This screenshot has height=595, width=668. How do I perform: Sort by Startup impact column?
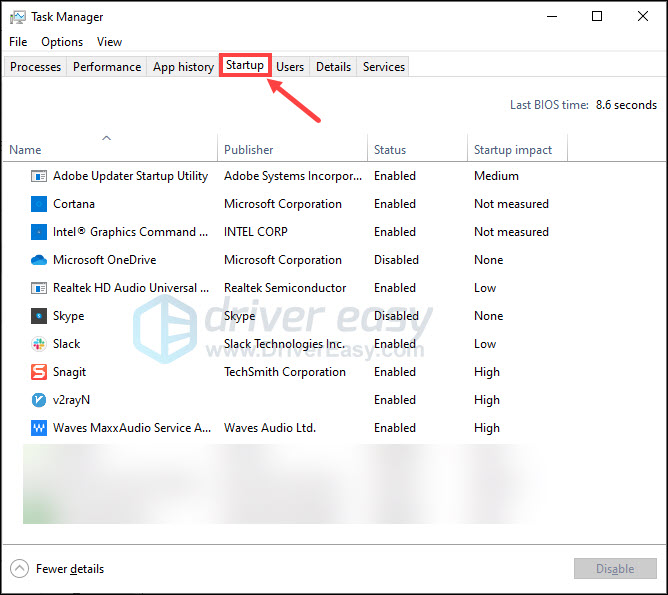coord(513,150)
